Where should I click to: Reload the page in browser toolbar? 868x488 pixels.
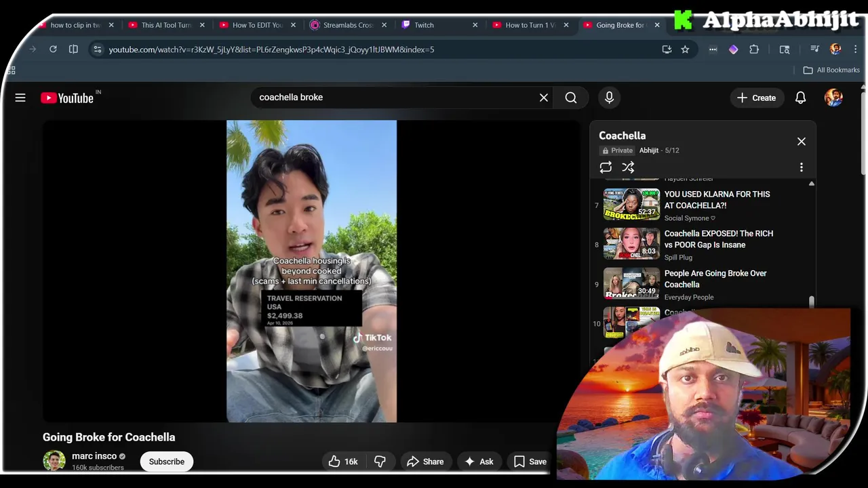[53, 49]
